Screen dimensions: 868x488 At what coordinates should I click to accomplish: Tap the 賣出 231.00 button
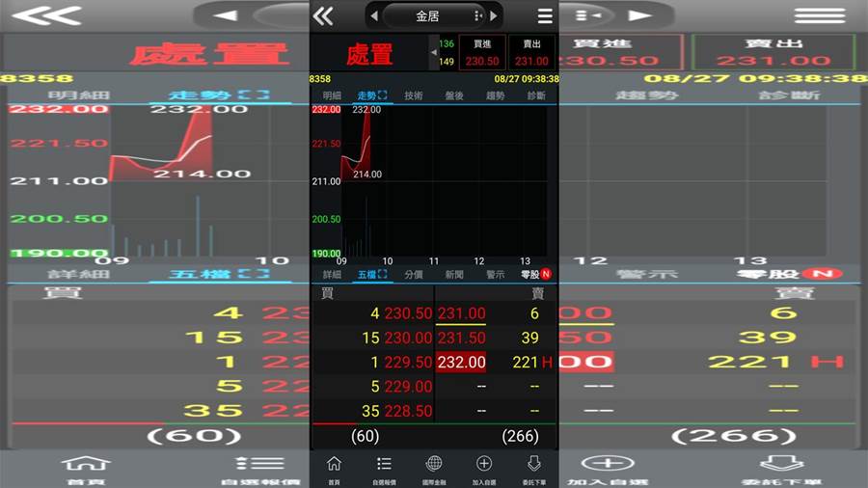click(531, 53)
